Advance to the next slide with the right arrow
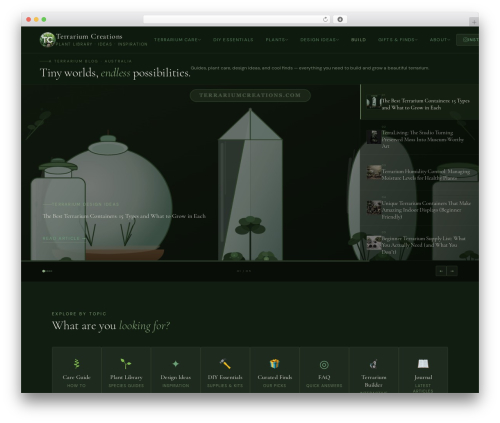500x423 pixels. coord(452,271)
